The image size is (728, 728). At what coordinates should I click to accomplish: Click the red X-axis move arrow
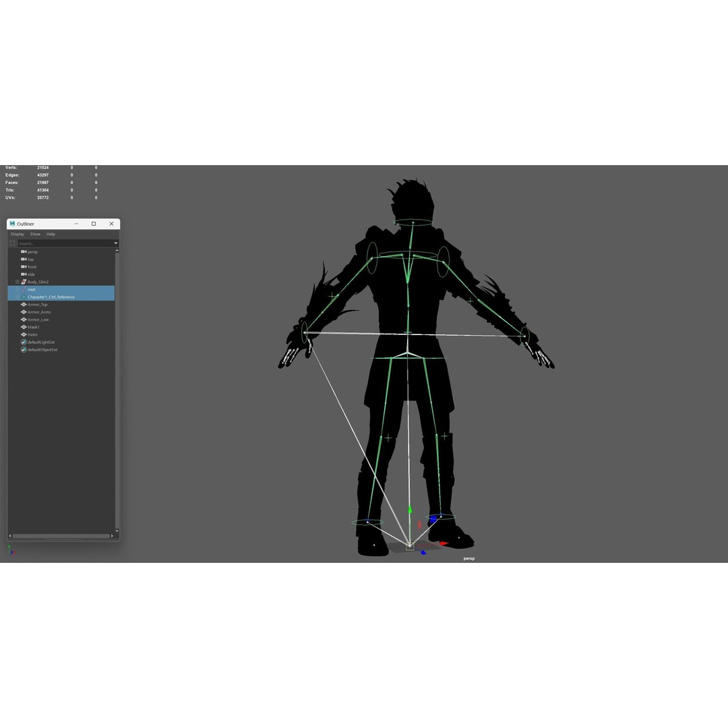click(444, 543)
